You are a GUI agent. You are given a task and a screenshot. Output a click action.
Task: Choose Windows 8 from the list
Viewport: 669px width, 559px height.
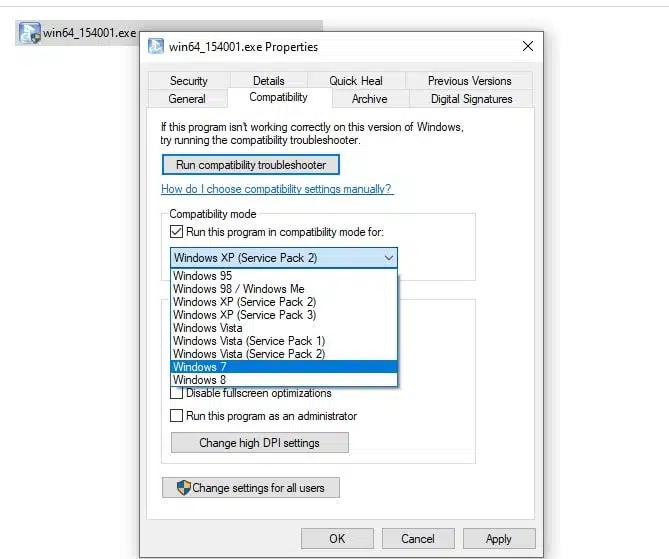(284, 380)
